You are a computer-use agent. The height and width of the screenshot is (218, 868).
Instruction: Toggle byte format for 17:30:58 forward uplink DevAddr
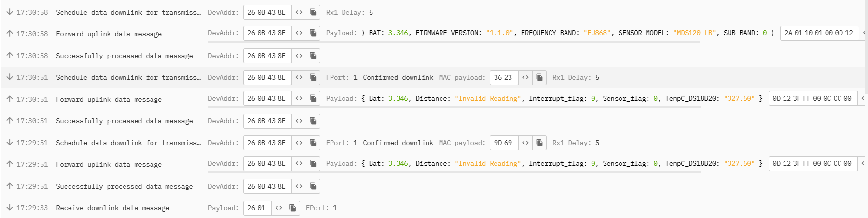point(299,33)
